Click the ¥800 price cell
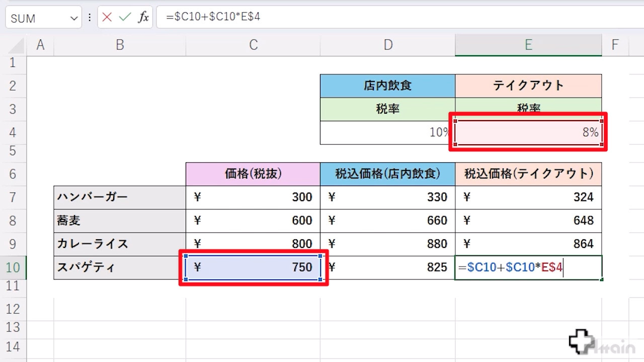Screen dimensions: 644x362 [x=253, y=244]
